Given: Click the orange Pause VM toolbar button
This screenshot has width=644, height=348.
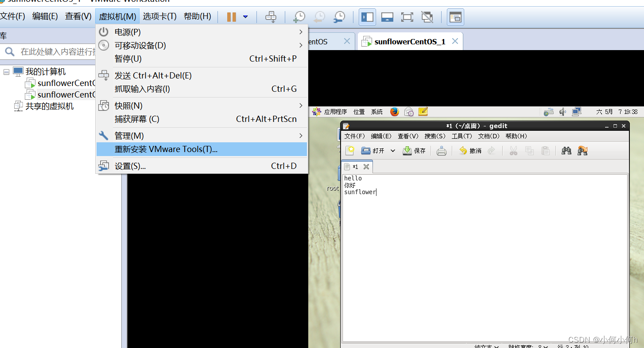Looking at the screenshot, I should coord(231,17).
